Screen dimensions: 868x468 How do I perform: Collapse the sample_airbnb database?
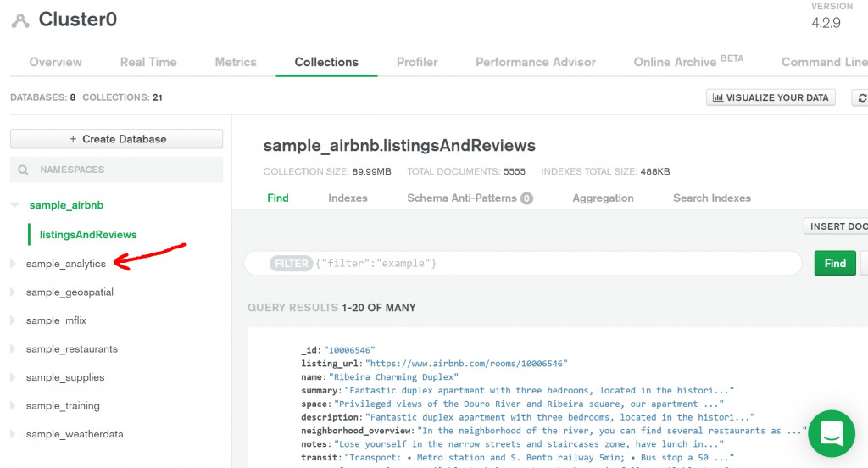pyautogui.click(x=14, y=205)
